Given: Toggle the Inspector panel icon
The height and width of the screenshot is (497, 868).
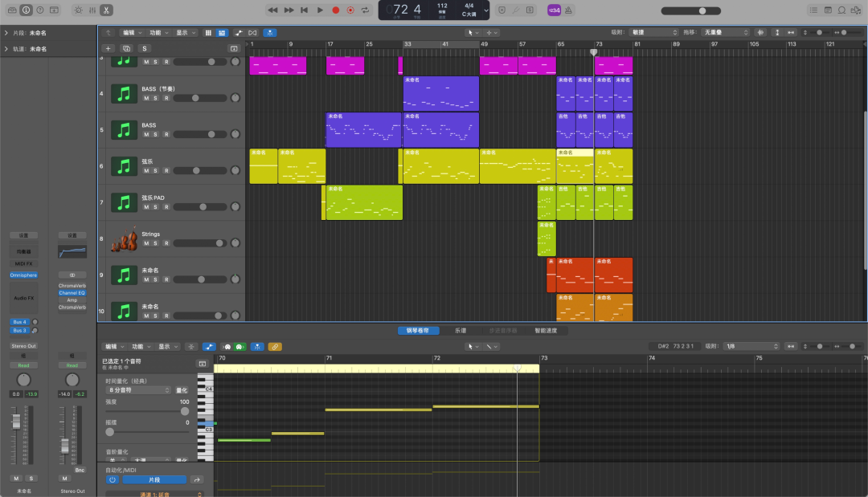Looking at the screenshot, I should point(26,10).
